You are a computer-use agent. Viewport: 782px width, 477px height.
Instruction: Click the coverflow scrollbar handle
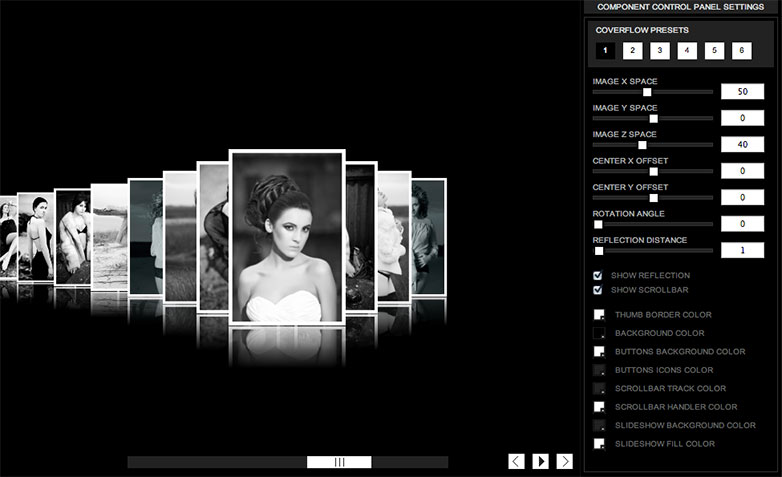(339, 462)
